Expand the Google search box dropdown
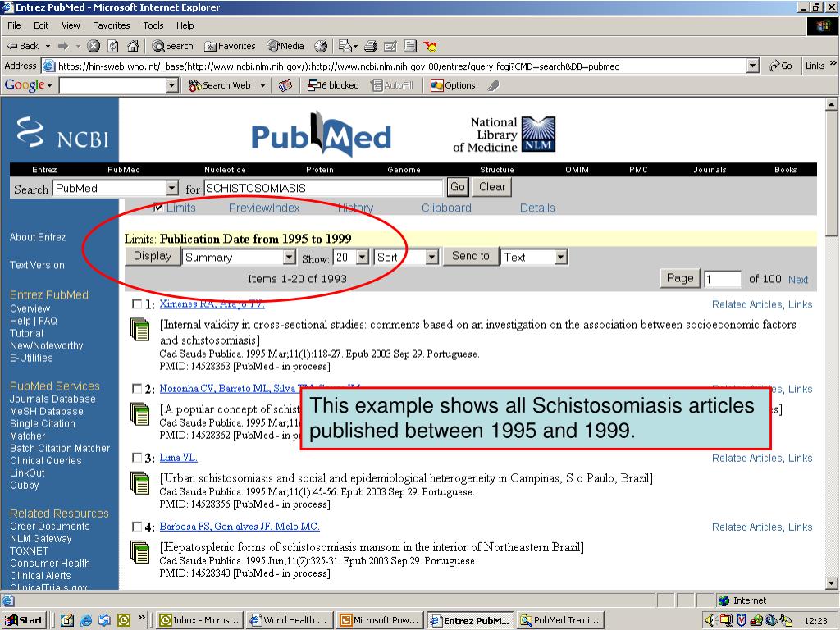The width and height of the screenshot is (840, 630). coord(172,85)
